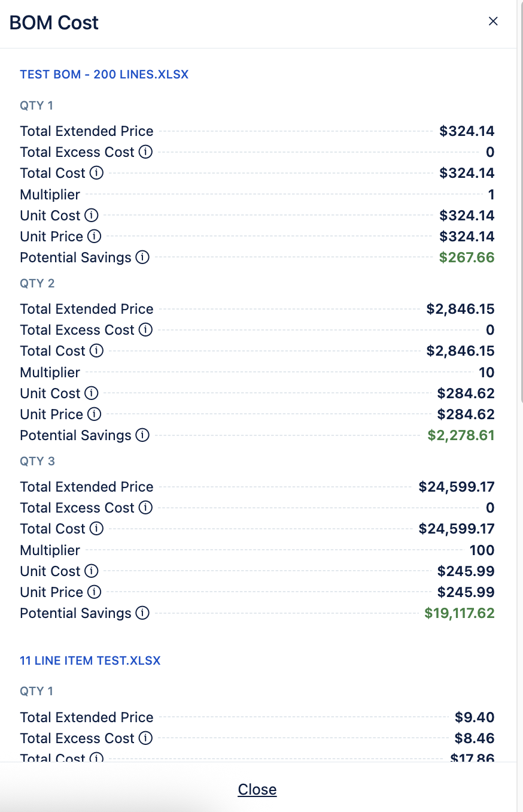Open the 11 LINE ITEM TEST.XLSX link

[x=90, y=661]
